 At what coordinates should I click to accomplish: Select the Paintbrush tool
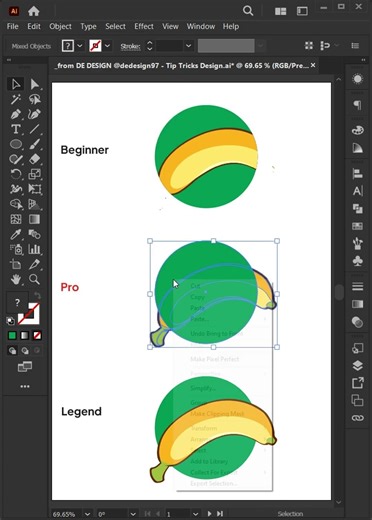click(34, 144)
